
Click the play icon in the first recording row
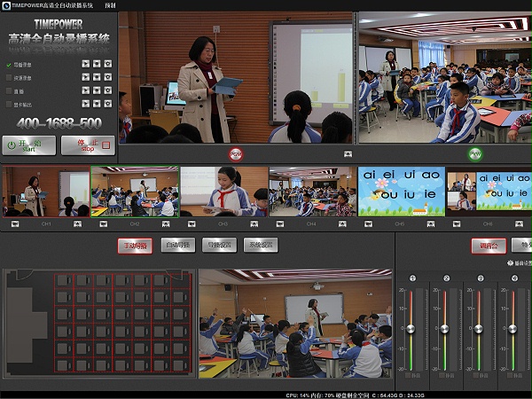click(85, 64)
